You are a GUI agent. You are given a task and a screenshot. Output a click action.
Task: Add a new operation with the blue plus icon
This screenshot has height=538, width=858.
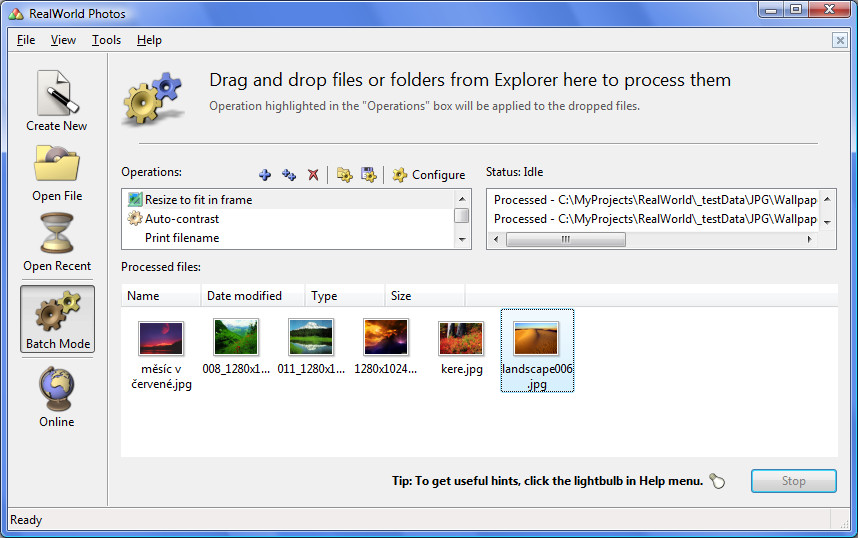(x=265, y=175)
